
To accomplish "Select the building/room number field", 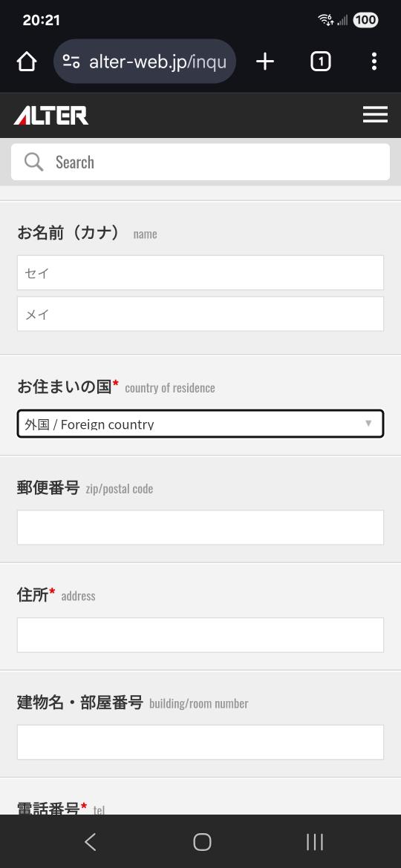I will (200, 743).
